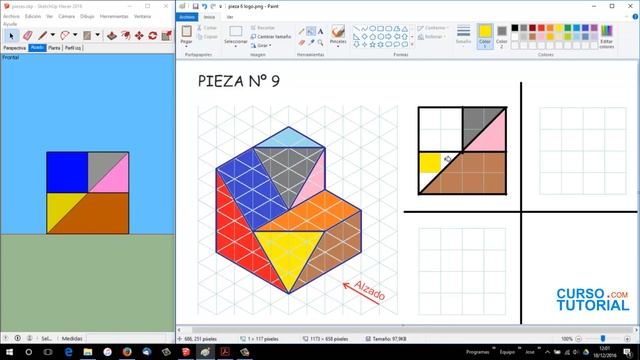Switch to the Perfil izq scene tab
The height and width of the screenshot is (360, 640).
coord(73,48)
